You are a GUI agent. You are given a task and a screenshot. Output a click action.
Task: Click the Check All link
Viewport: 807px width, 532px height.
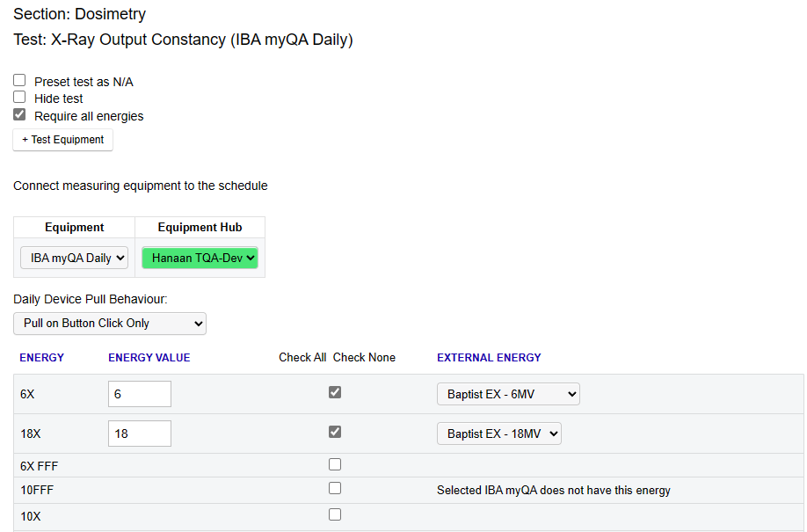pos(302,357)
